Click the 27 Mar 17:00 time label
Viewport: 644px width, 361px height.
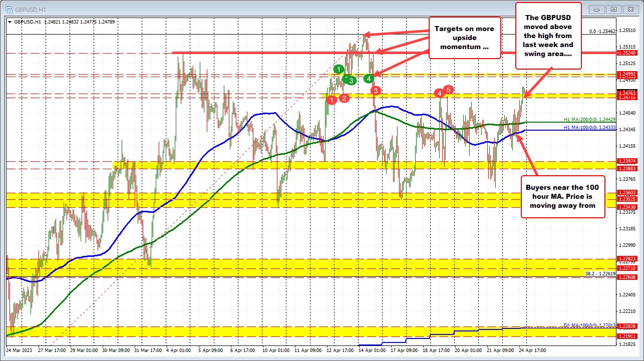tap(53, 350)
